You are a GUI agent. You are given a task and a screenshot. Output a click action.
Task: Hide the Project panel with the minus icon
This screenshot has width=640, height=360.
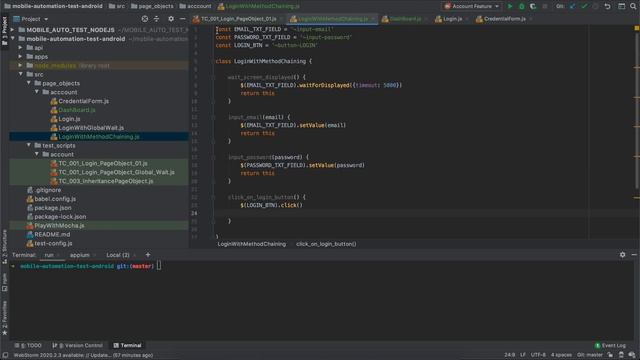[182, 19]
